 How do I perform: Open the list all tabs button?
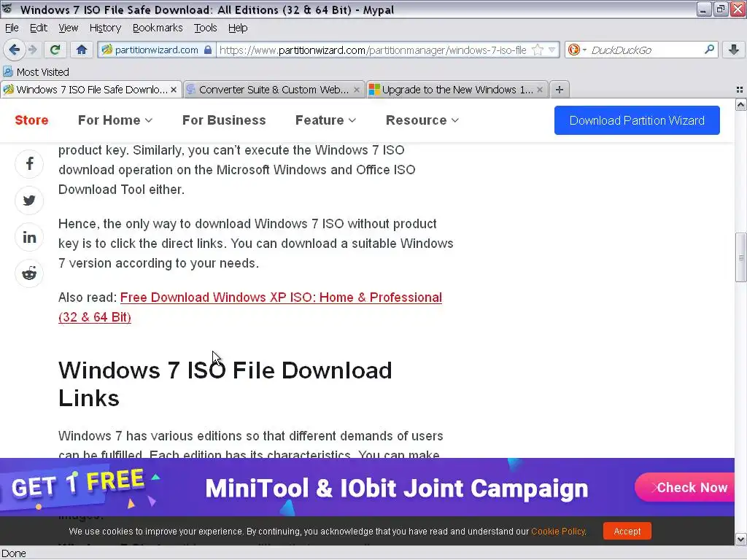click(x=740, y=90)
